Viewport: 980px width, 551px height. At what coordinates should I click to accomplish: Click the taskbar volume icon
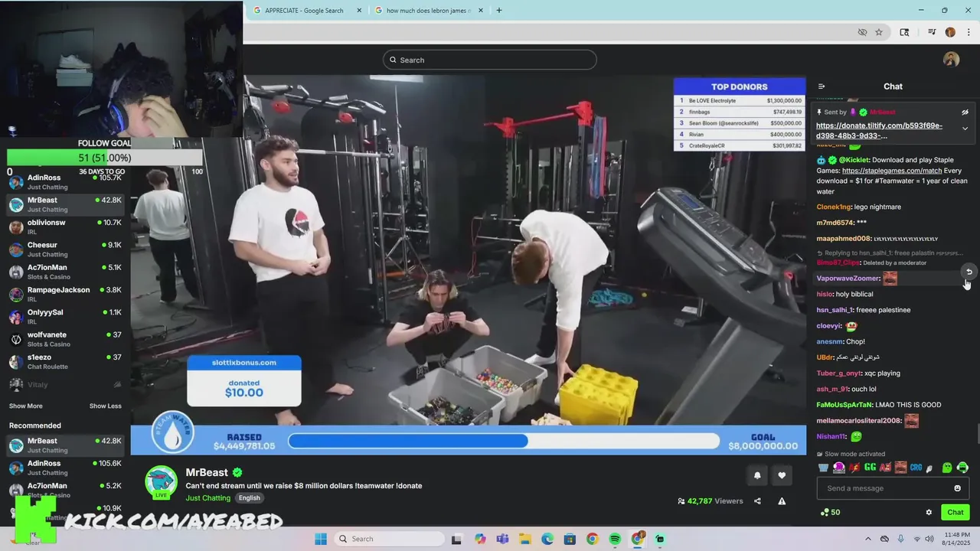(930, 539)
